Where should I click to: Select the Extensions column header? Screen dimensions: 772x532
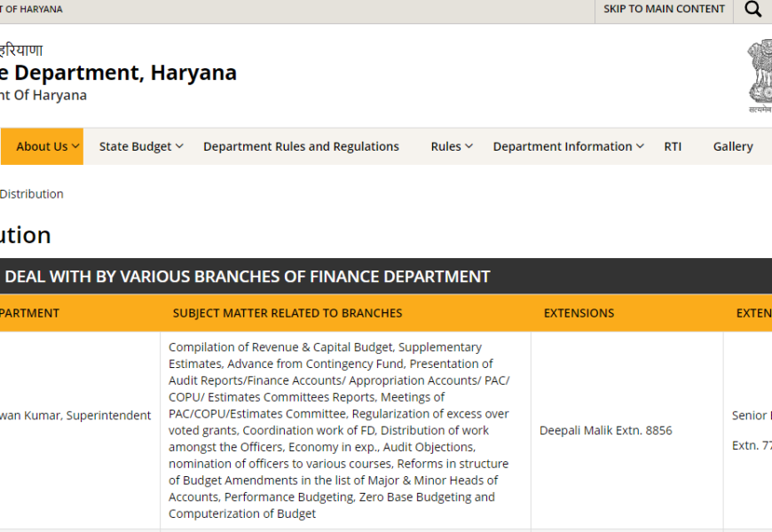point(579,313)
